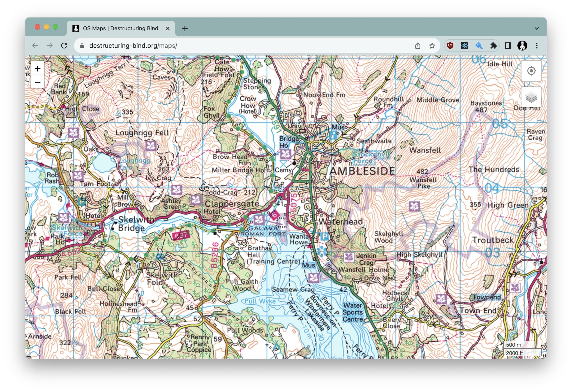Open the extensions puzzle piece icon

pos(493,46)
